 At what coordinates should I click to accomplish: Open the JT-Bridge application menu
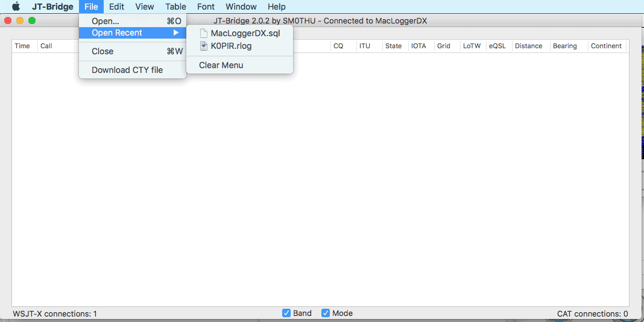coord(52,7)
